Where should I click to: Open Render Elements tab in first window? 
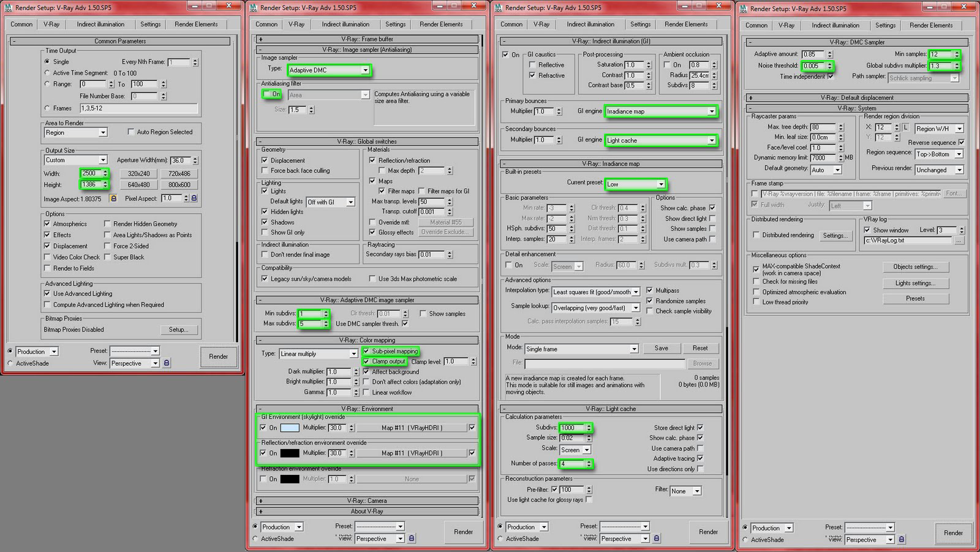196,24
